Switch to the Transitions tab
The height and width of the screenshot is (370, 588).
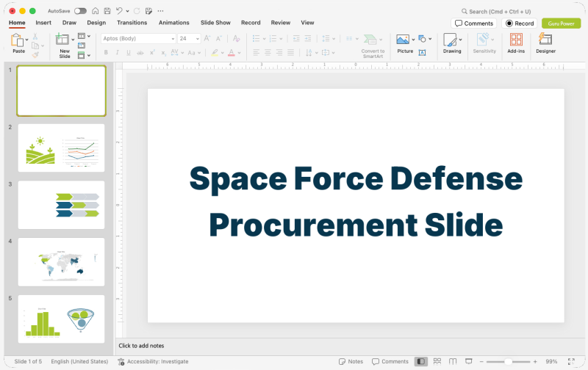tap(132, 23)
